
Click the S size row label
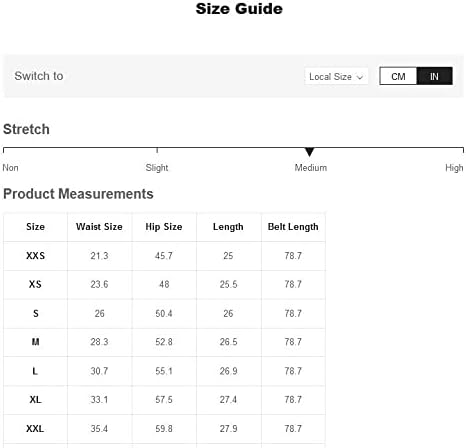[36, 313]
